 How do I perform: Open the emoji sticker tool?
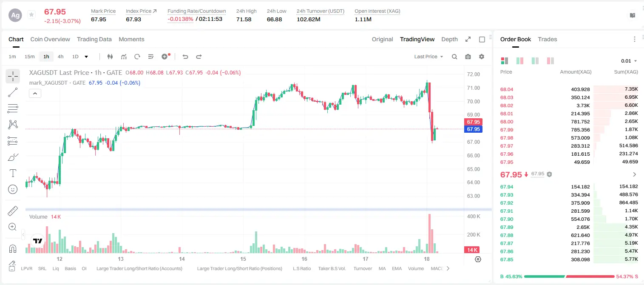coord(13,189)
